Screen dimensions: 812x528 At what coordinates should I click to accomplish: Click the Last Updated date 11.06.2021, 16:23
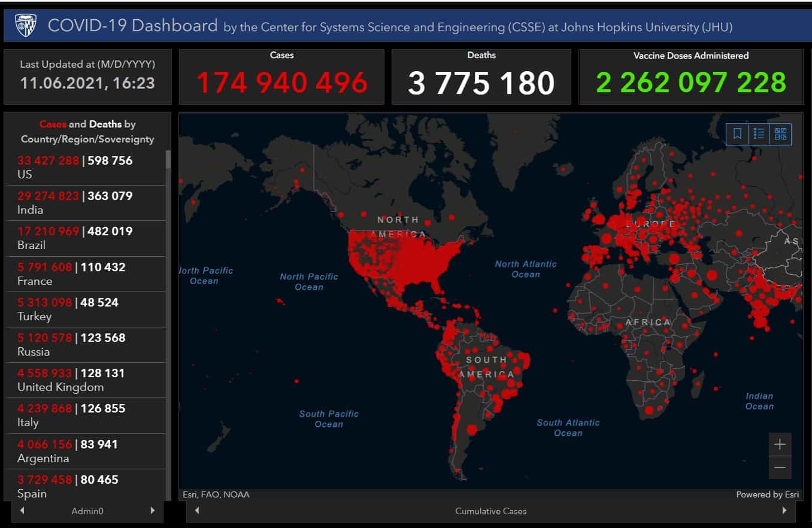tap(87, 83)
